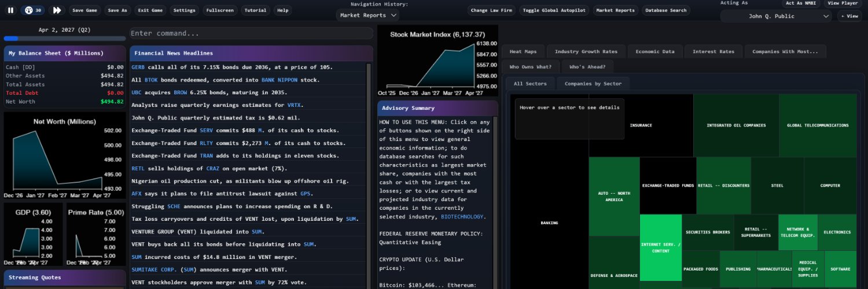
Task: Open the Who's Ahead? tab
Action: coord(587,66)
